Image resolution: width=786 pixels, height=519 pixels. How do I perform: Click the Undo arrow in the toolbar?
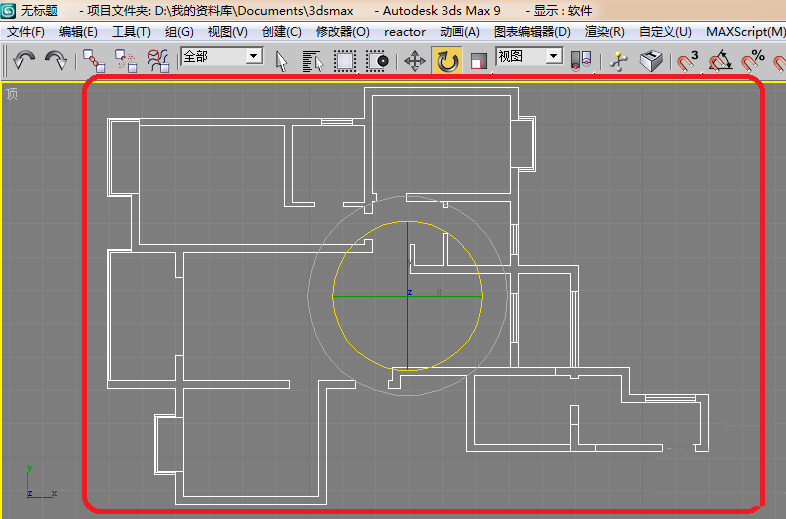coord(24,60)
